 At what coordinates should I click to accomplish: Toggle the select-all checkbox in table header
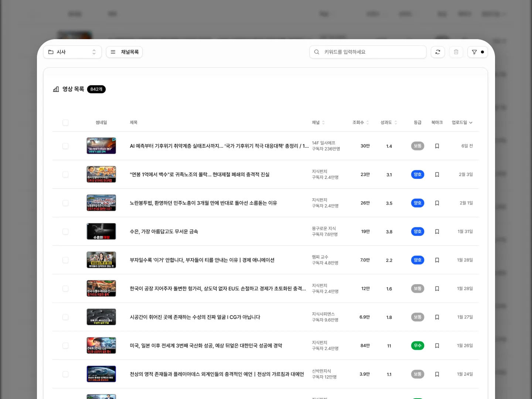pyautogui.click(x=65, y=123)
